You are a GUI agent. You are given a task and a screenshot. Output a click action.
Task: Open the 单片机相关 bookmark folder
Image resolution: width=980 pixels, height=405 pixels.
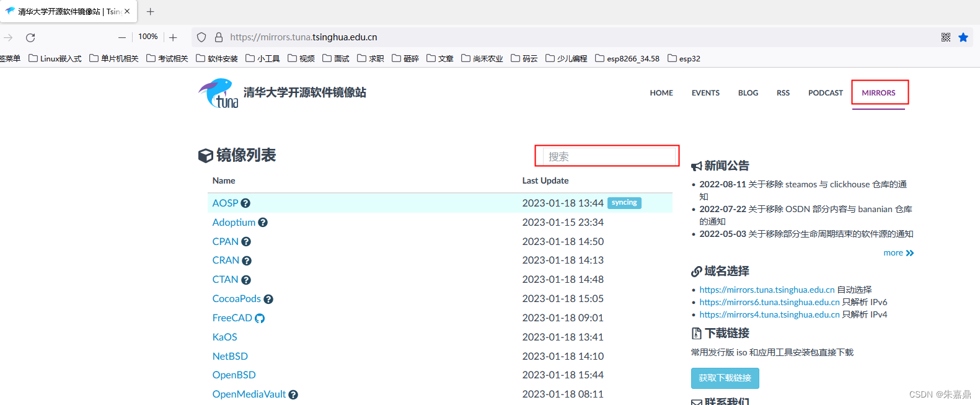tap(114, 58)
